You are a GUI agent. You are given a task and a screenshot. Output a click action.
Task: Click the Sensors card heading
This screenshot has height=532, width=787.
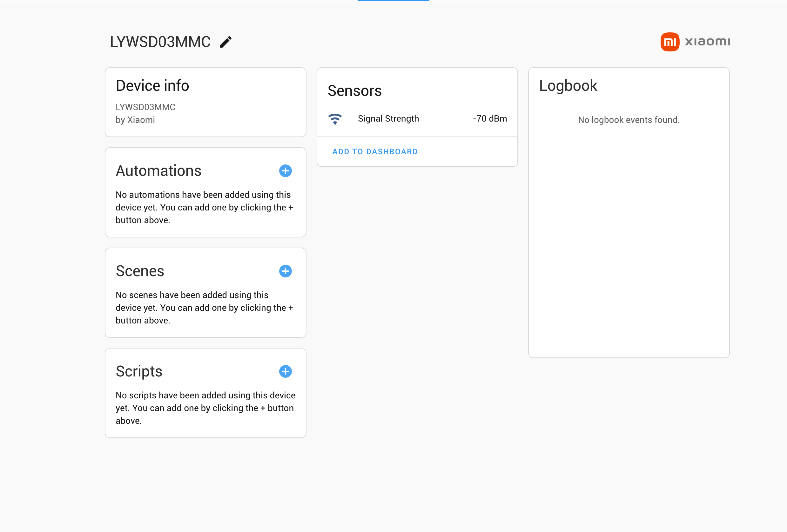point(354,90)
